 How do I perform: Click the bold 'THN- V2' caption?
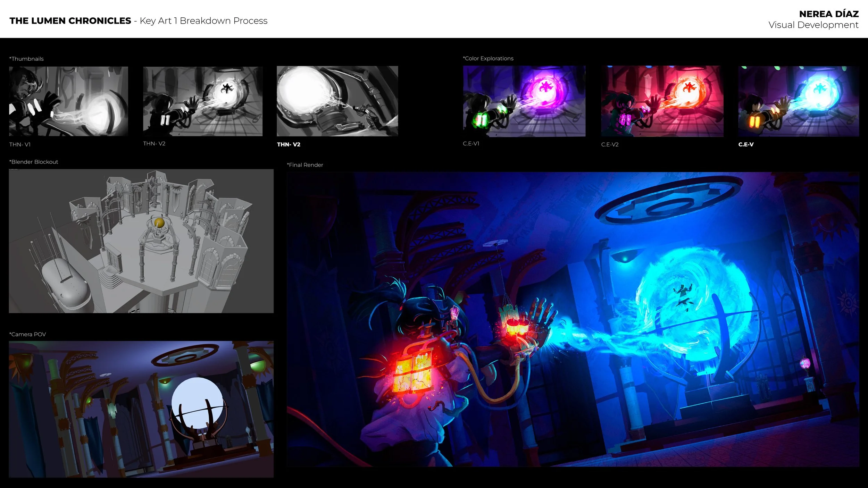click(289, 144)
